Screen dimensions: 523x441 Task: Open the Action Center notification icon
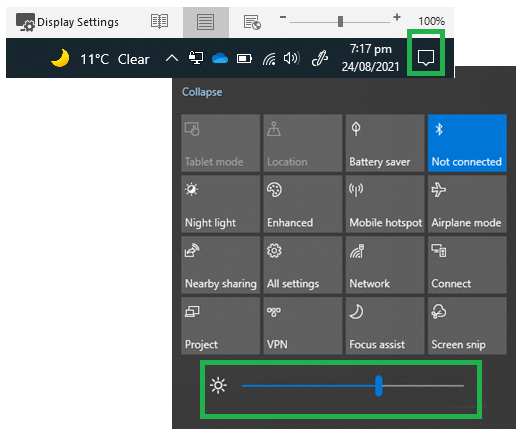[426, 58]
